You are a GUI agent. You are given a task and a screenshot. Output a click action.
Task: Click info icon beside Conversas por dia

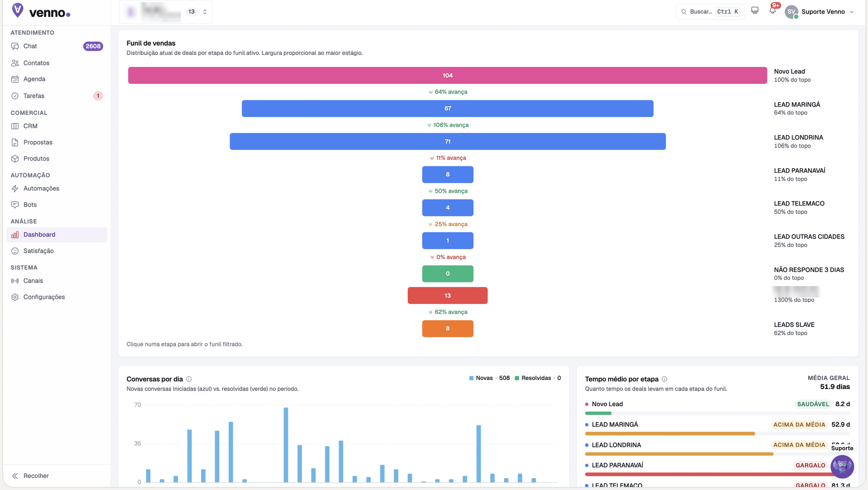coord(189,379)
